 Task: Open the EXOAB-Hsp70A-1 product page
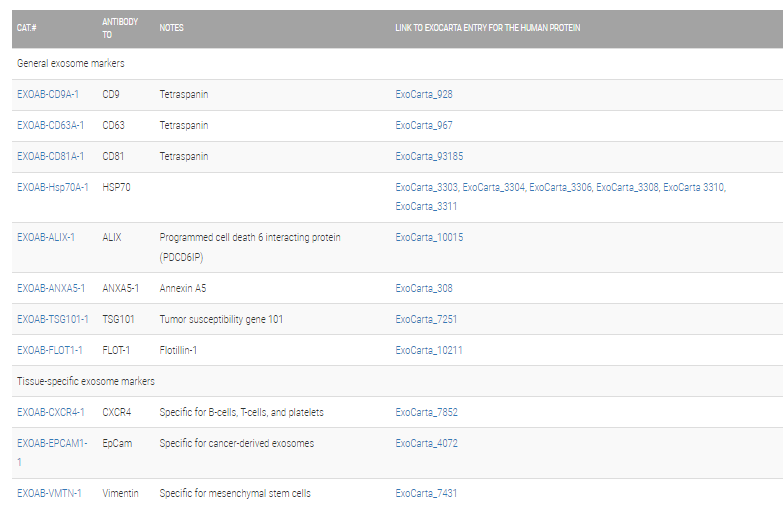pyautogui.click(x=53, y=187)
